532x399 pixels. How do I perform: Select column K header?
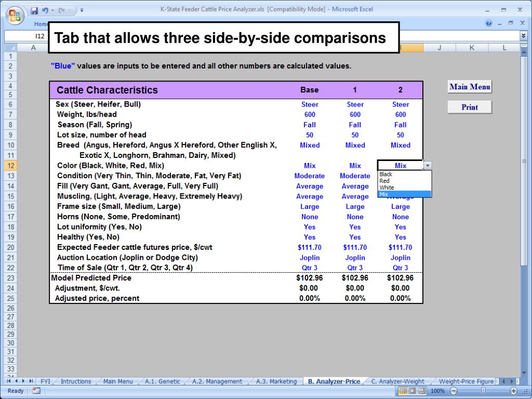point(472,47)
